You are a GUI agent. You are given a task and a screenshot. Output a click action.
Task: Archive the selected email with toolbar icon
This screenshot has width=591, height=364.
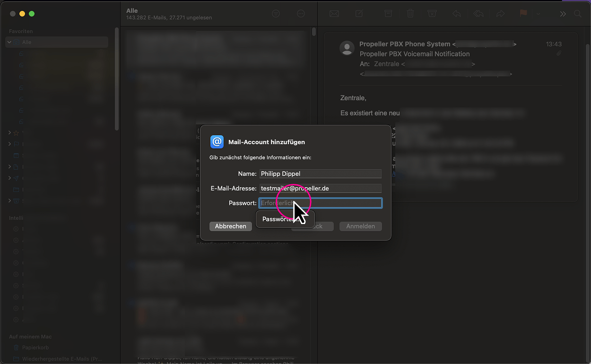point(388,14)
